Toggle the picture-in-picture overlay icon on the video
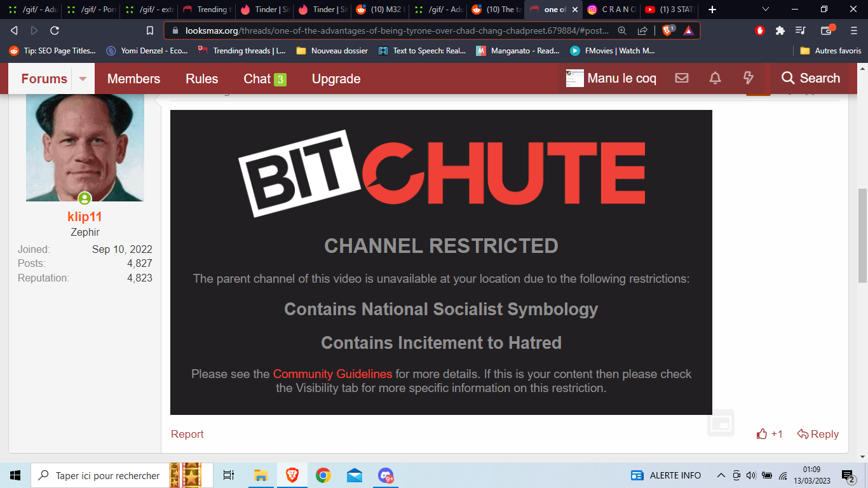This screenshot has height=488, width=868. [721, 423]
